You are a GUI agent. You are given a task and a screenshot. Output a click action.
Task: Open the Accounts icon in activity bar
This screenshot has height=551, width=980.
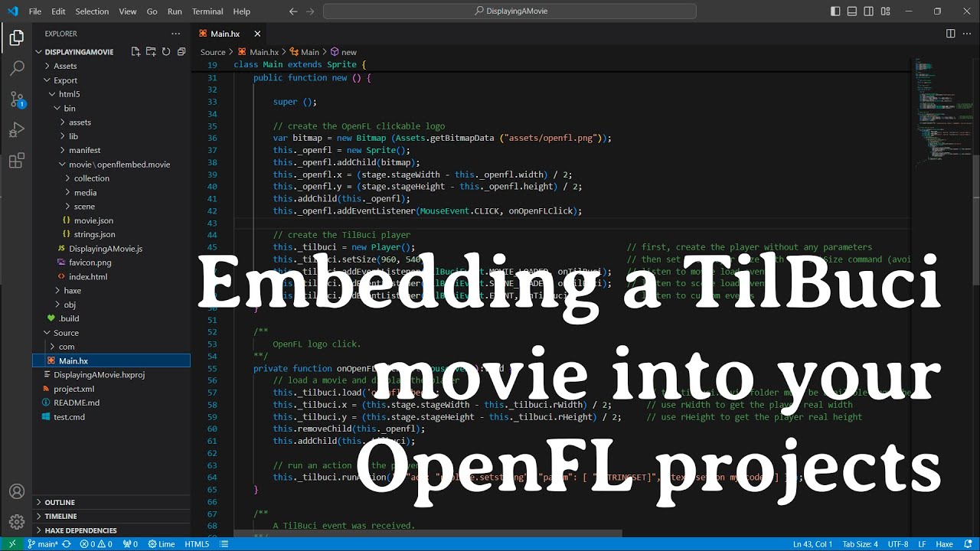(x=17, y=492)
